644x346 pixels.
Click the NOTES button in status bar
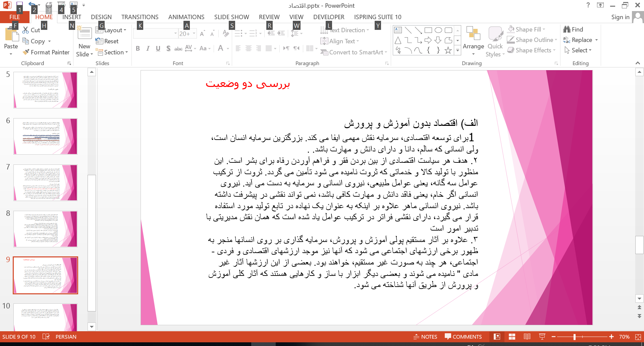(x=425, y=337)
